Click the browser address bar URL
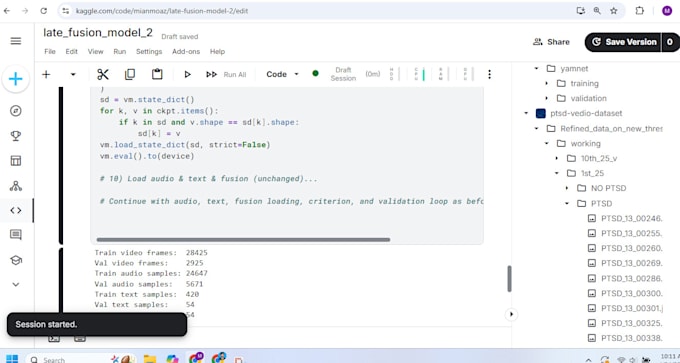 click(162, 11)
